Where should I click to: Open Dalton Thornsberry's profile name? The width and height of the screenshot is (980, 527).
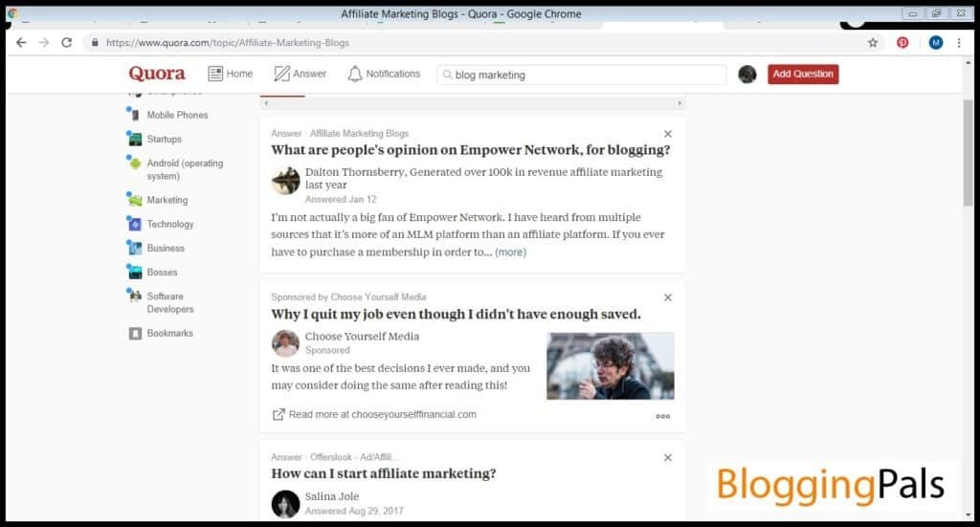pyautogui.click(x=354, y=172)
